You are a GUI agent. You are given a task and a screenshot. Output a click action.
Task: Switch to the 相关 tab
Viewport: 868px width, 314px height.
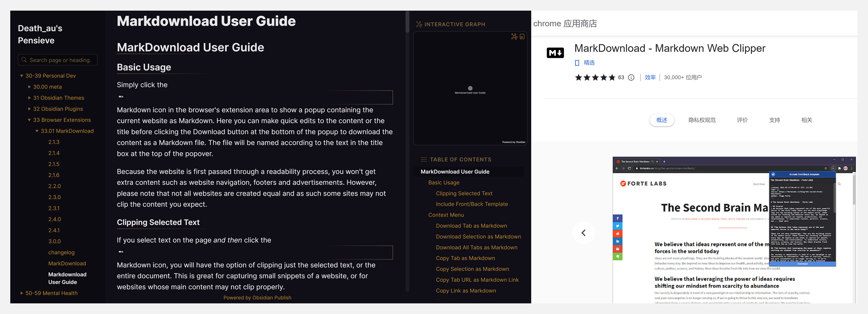(807, 120)
